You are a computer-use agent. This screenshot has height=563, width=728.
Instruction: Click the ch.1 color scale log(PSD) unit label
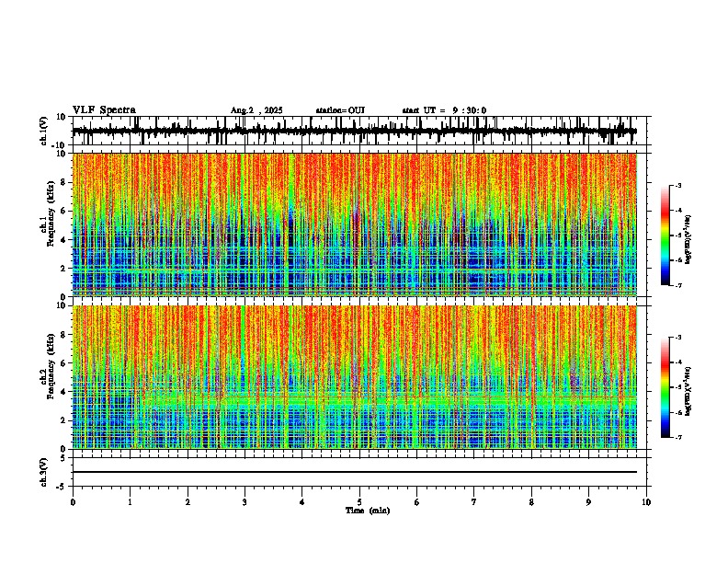point(688,239)
